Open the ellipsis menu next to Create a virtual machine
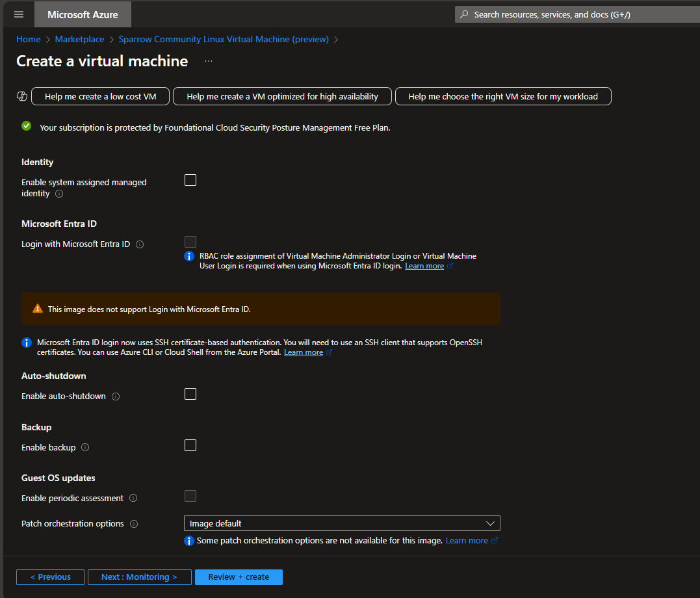This screenshot has height=598, width=700. (x=209, y=61)
